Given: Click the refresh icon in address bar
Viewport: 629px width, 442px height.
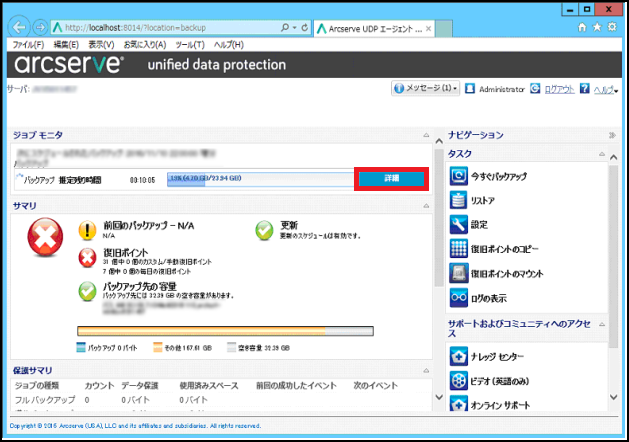Looking at the screenshot, I should point(305,28).
